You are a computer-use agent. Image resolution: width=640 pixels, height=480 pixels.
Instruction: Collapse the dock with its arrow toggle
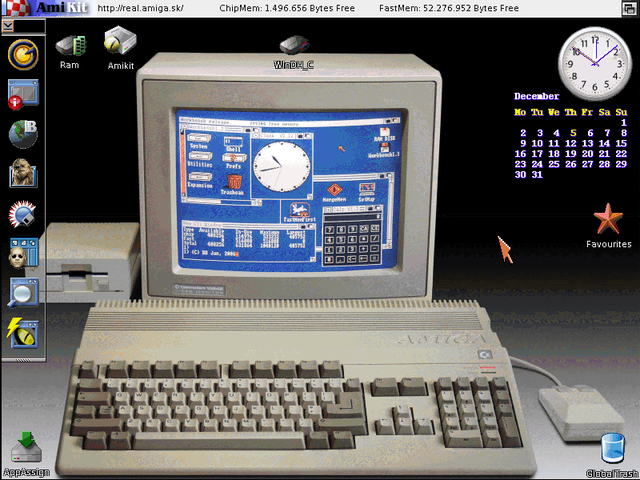8,27
